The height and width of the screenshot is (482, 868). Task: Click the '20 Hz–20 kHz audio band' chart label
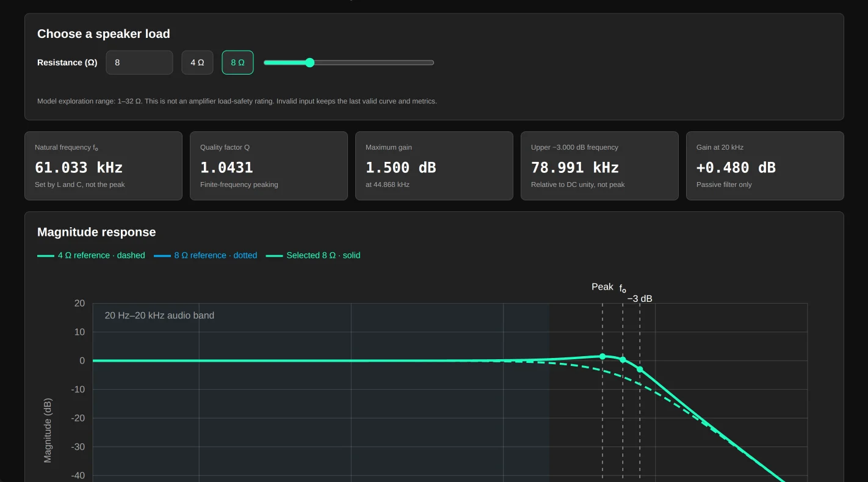click(159, 315)
